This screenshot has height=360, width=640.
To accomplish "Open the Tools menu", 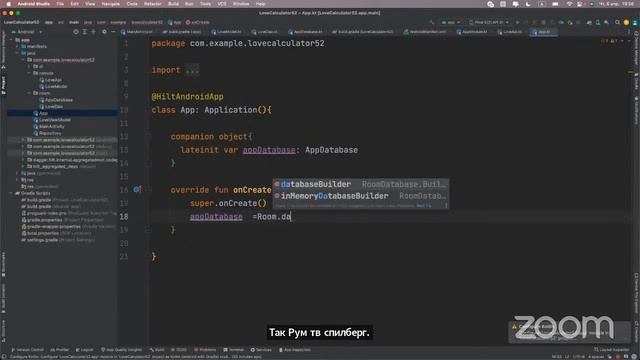I will pos(205,4).
